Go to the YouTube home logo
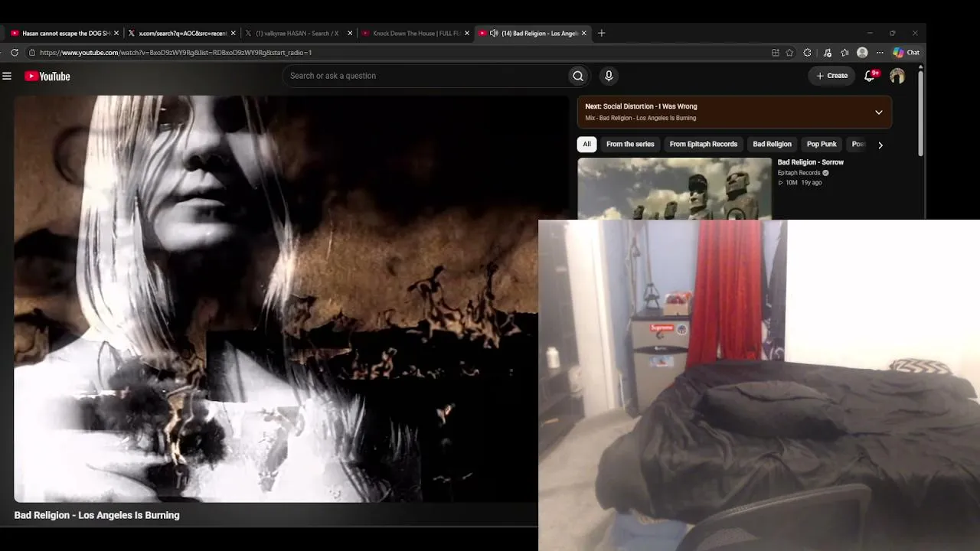The height and width of the screenshot is (551, 980). click(x=47, y=76)
